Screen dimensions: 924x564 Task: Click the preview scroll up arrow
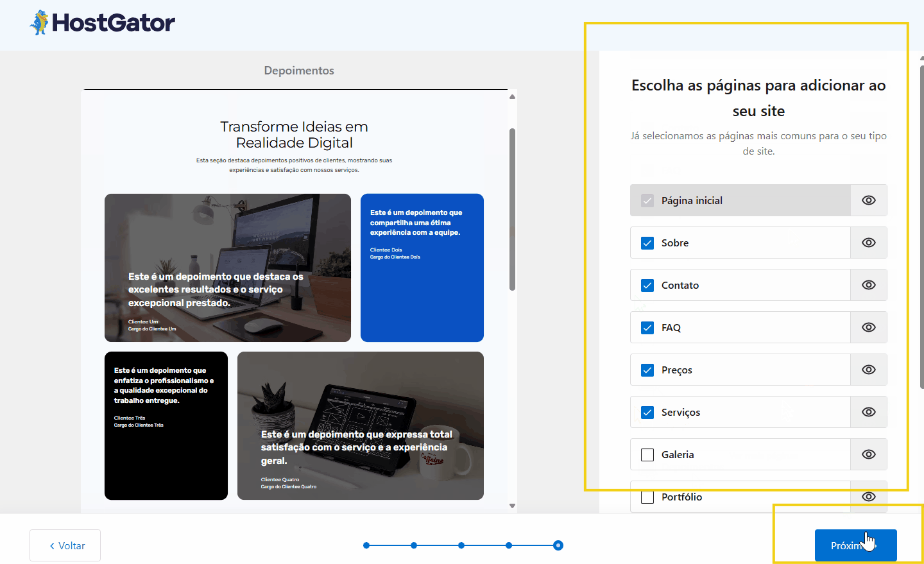[512, 97]
